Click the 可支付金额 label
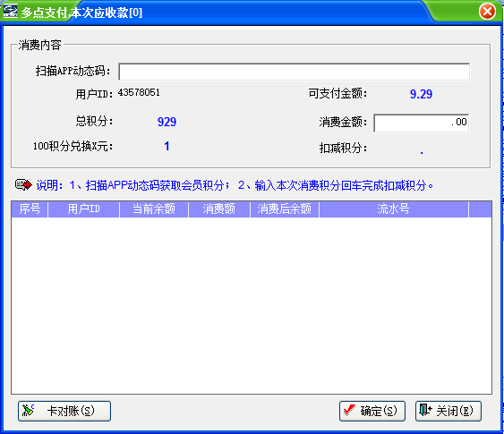504x434 pixels. pyautogui.click(x=337, y=94)
